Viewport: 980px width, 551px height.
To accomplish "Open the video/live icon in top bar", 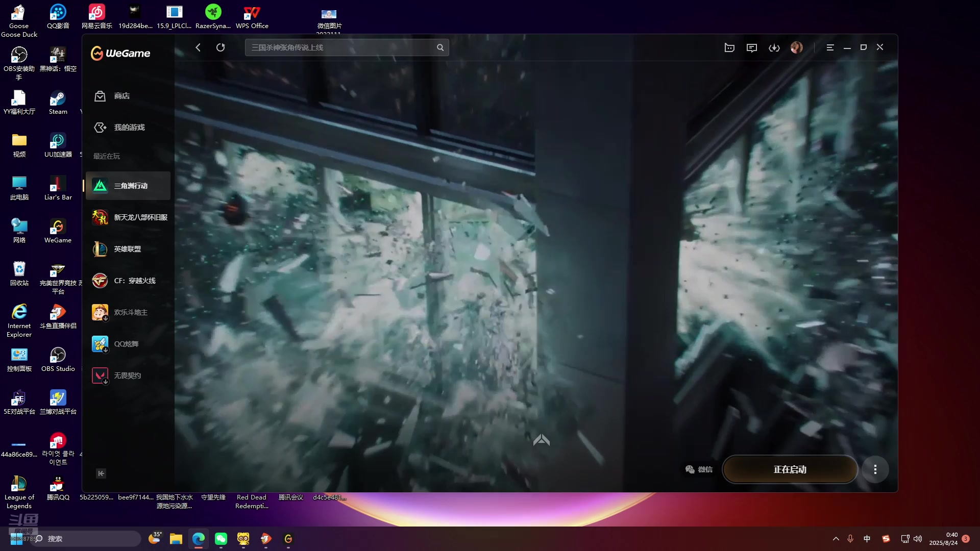I will click(729, 47).
